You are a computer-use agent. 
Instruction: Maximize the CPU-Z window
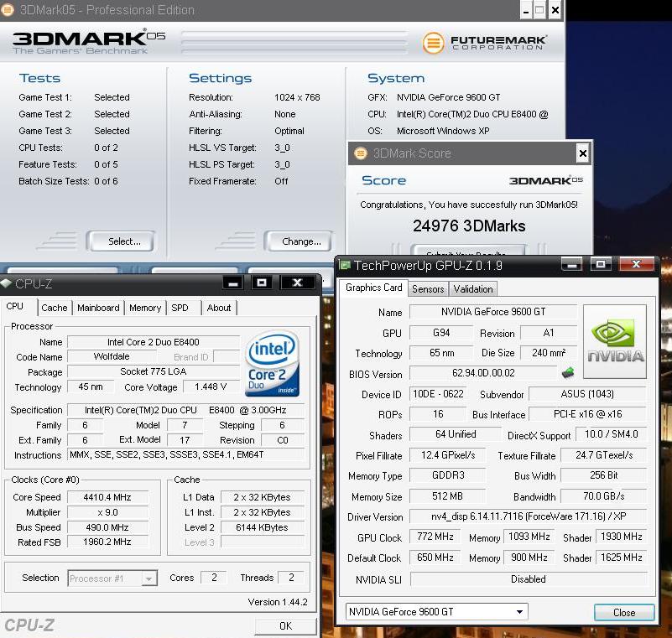[x=262, y=283]
